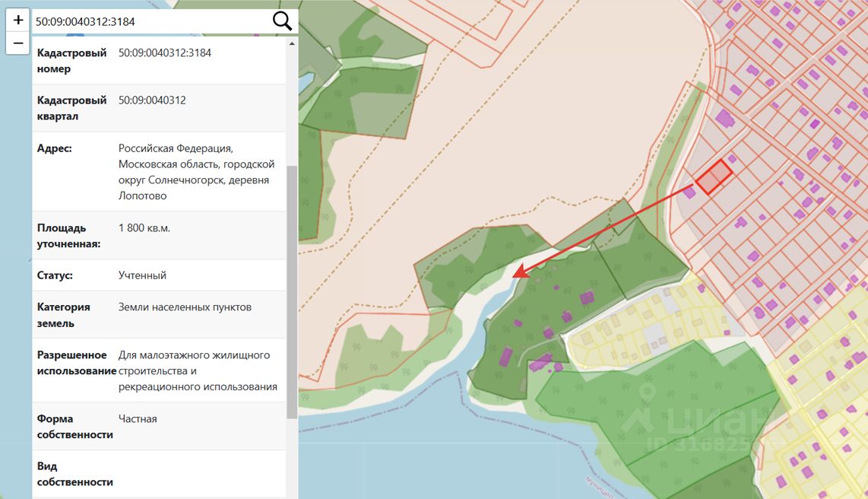The height and width of the screenshot is (499, 868).
Task: Click the Площадь уточненная: label
Action: 68,235
